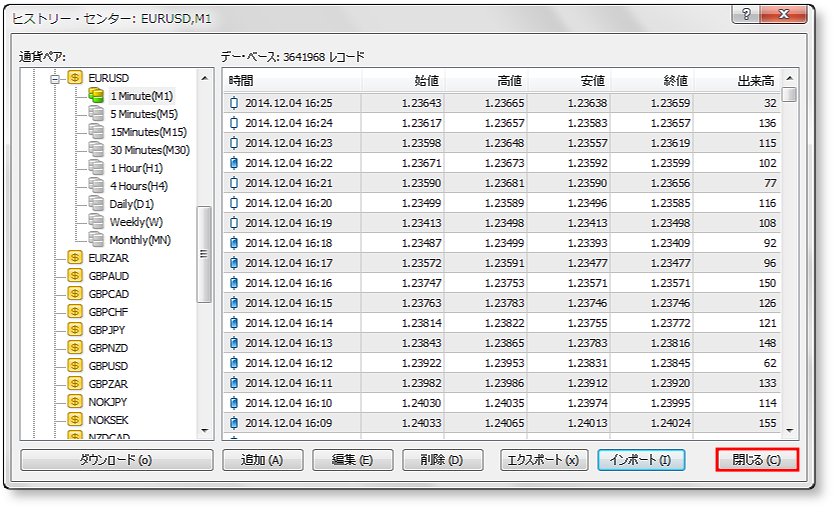Click the エクスポート (x) button

click(x=544, y=460)
